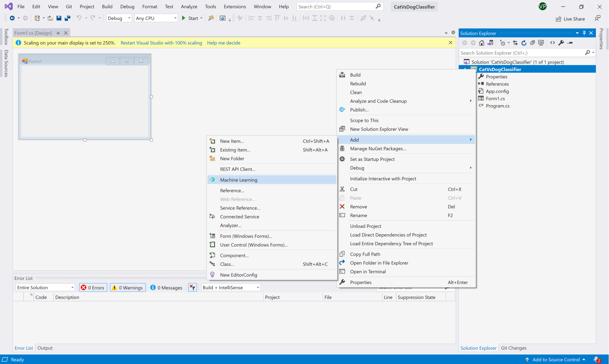Switch views icon in Solution Explorer toolbar
The width and height of the screenshot is (609, 364).
pos(490,43)
